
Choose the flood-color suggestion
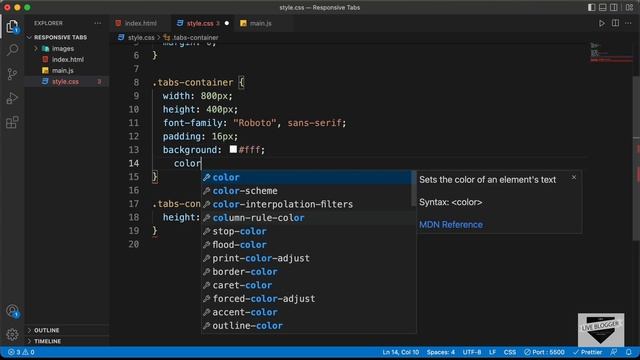click(x=307, y=244)
